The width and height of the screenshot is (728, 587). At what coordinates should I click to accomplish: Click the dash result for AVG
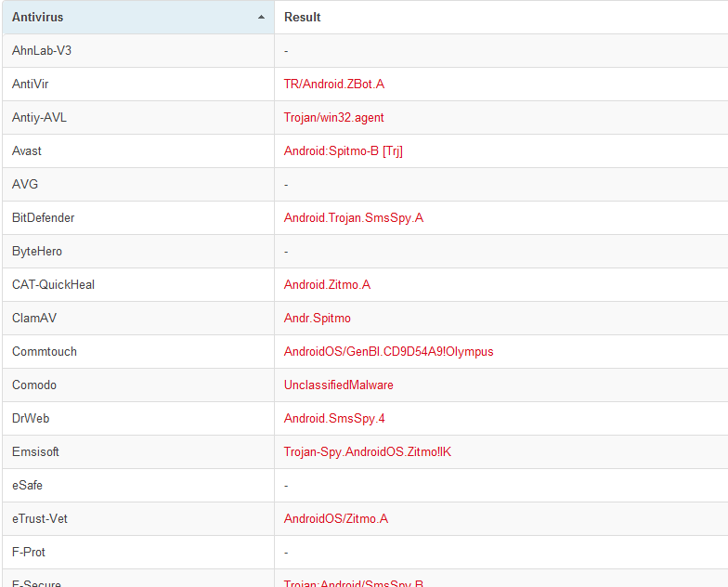pyautogui.click(x=286, y=185)
